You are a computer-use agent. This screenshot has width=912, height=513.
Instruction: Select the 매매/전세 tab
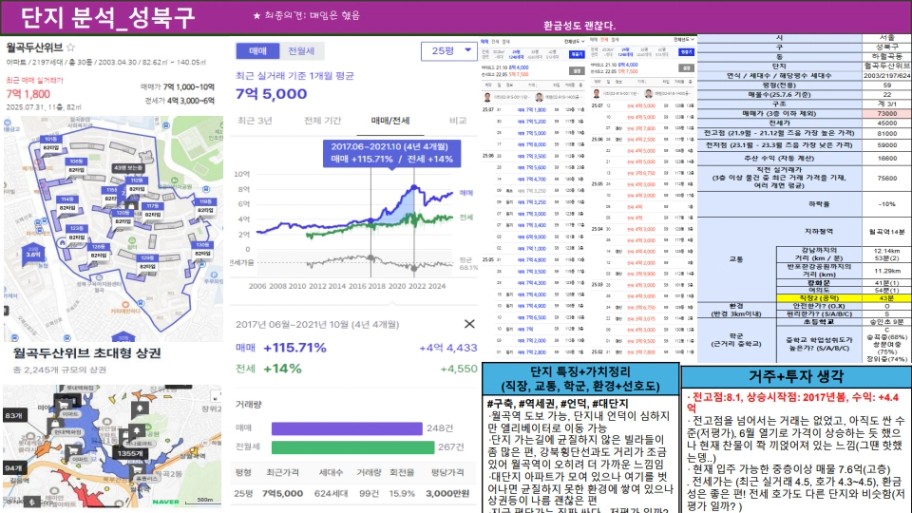coord(390,120)
